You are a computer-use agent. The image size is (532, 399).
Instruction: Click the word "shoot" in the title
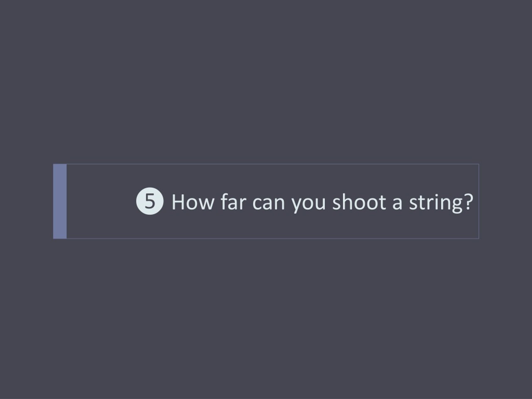click(359, 202)
